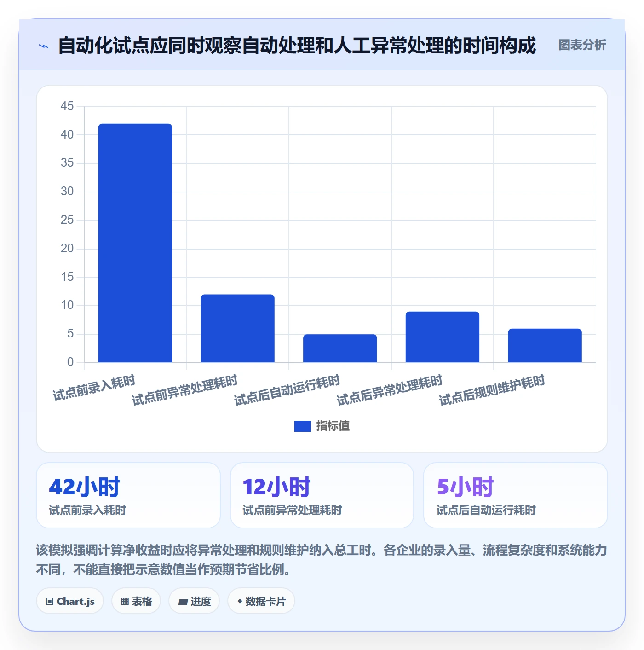Select the 试点后自动运行耗时 bar
Screen dimensions: 644x650
340,348
